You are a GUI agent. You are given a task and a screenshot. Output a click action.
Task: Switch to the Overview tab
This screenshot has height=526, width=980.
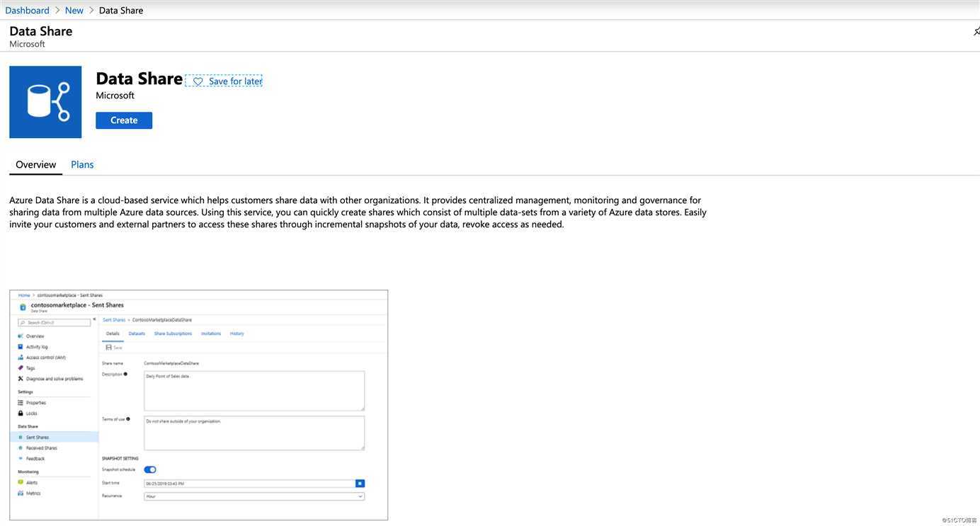pos(35,164)
